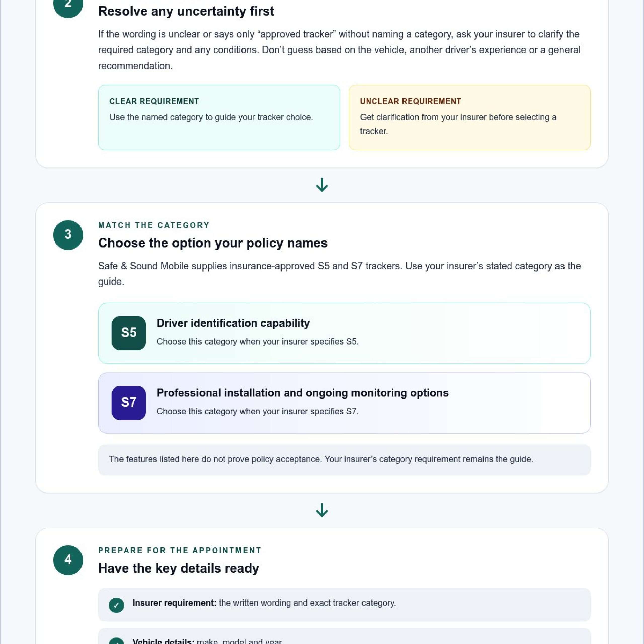Click the Insurer requirement checklist row
This screenshot has width=644, height=644.
coord(344,604)
